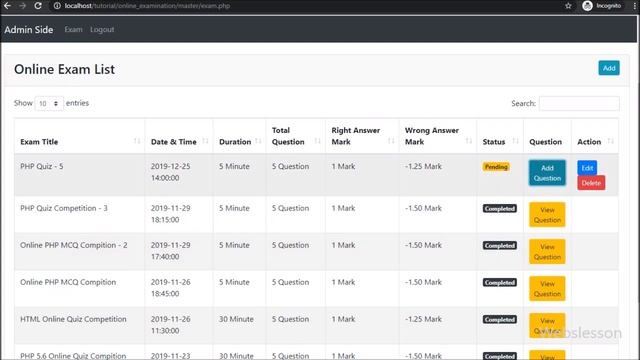Sort by Status column arrows

[x=516, y=141]
